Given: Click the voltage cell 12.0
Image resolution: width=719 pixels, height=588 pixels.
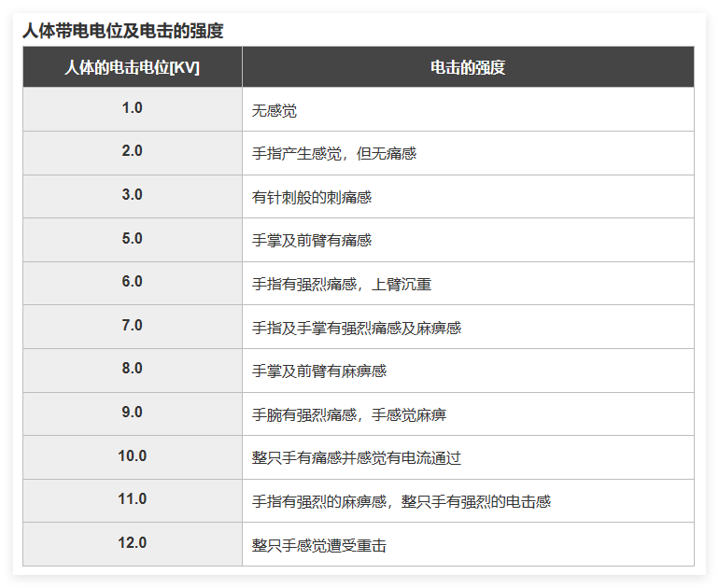Looking at the screenshot, I should pos(132,544).
